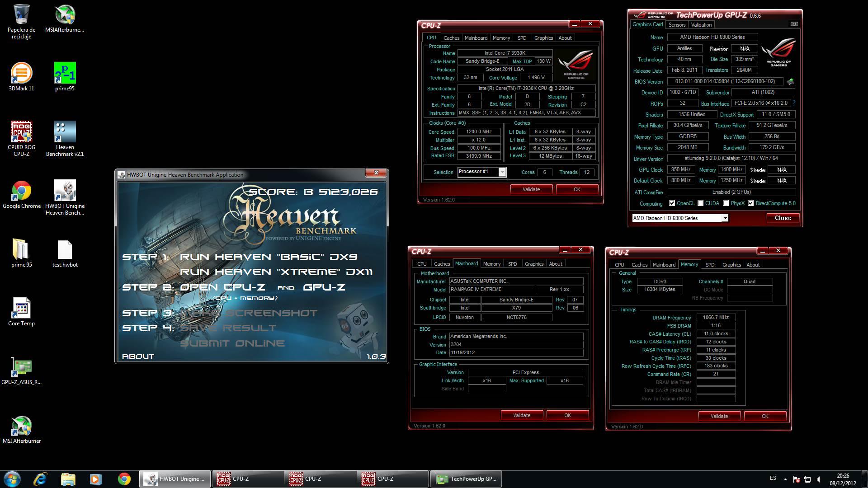This screenshot has height=488, width=868.
Task: Click Core Voltage value 1.496 V
Action: [536, 78]
